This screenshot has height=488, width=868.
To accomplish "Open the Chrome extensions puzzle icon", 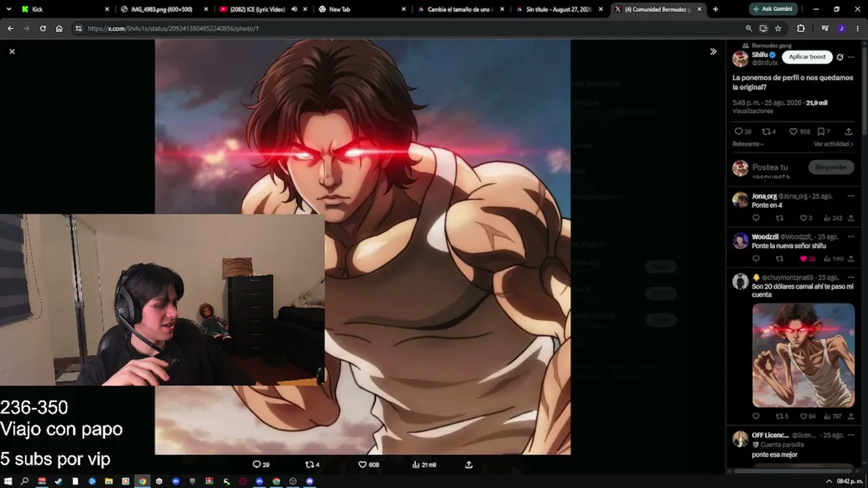I will click(801, 28).
